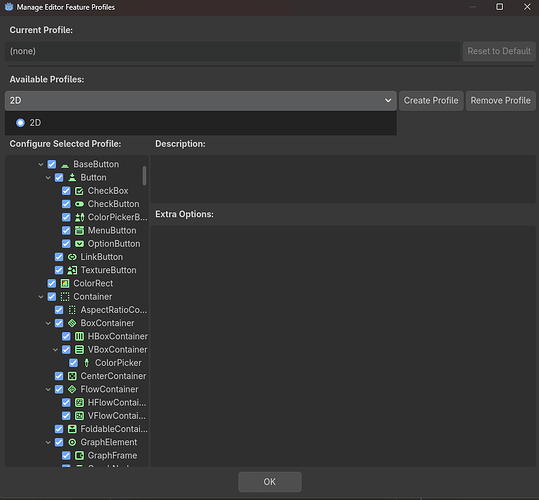Open the Available Profiles dropdown

[201, 101]
